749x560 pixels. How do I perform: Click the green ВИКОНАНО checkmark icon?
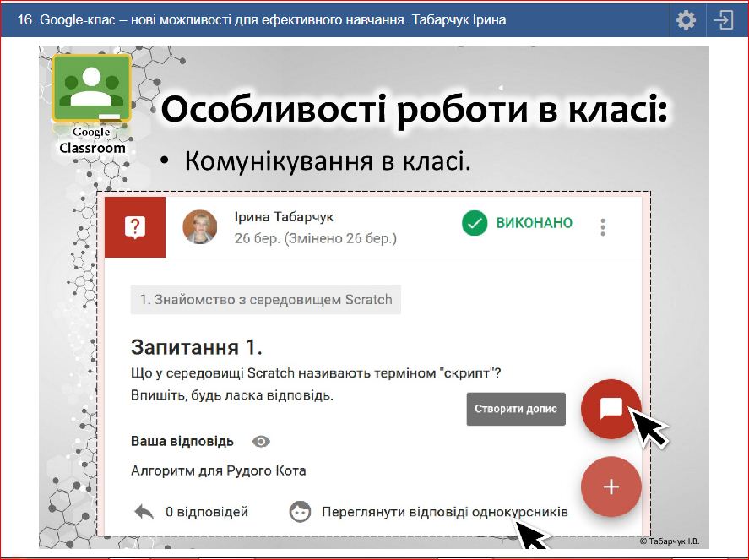[475, 223]
